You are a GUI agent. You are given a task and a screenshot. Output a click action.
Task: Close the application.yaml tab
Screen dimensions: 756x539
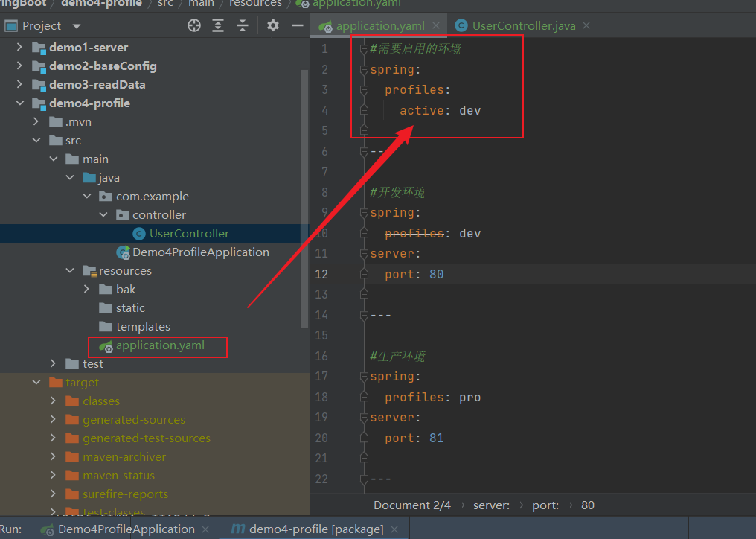(436, 25)
